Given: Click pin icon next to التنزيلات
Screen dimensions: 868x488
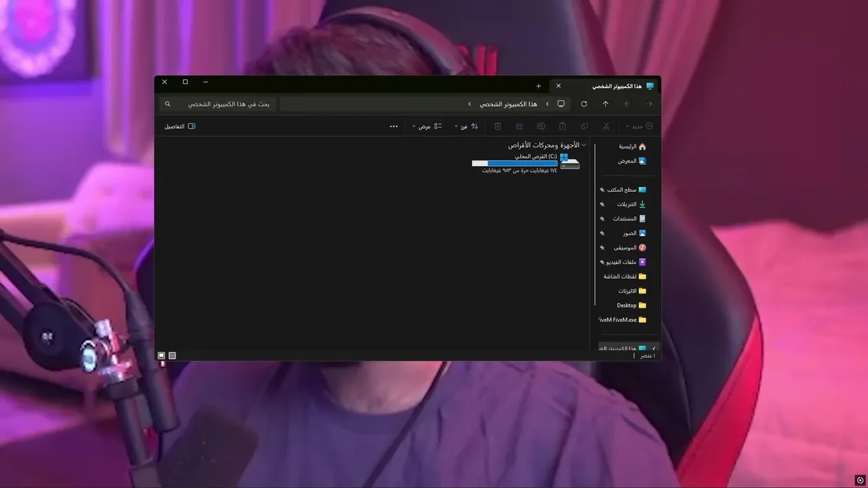Looking at the screenshot, I should 601,205.
